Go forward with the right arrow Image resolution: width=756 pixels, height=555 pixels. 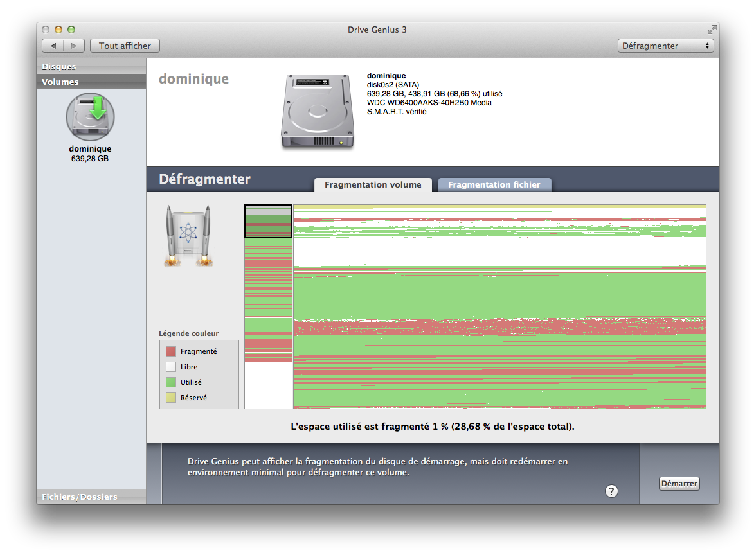pos(74,46)
